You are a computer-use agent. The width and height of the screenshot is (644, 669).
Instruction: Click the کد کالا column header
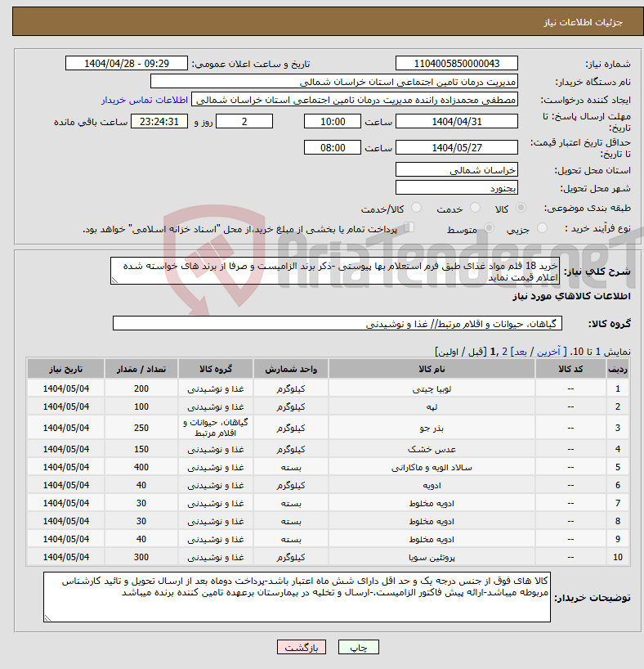point(570,369)
